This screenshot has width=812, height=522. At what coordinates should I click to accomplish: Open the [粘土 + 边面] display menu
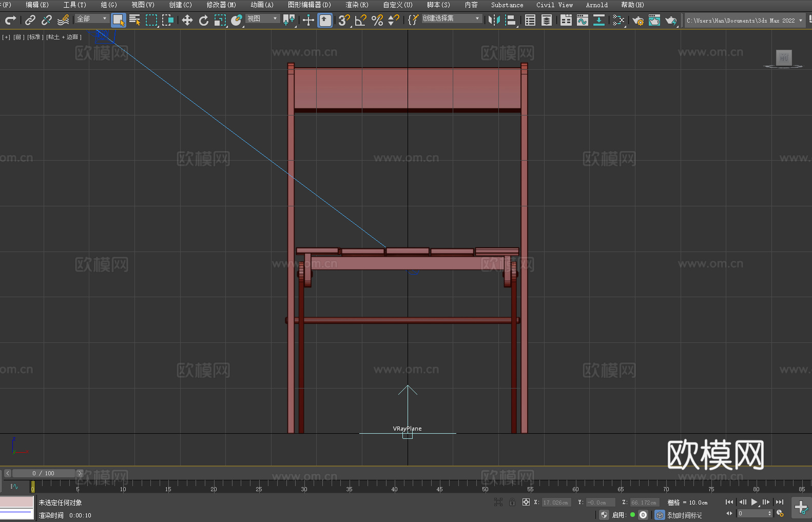coord(64,37)
